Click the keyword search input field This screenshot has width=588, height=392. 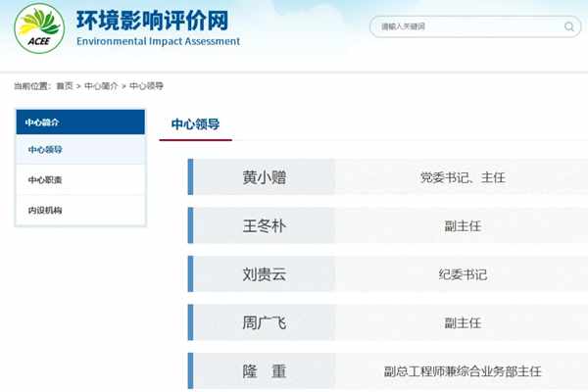461,26
